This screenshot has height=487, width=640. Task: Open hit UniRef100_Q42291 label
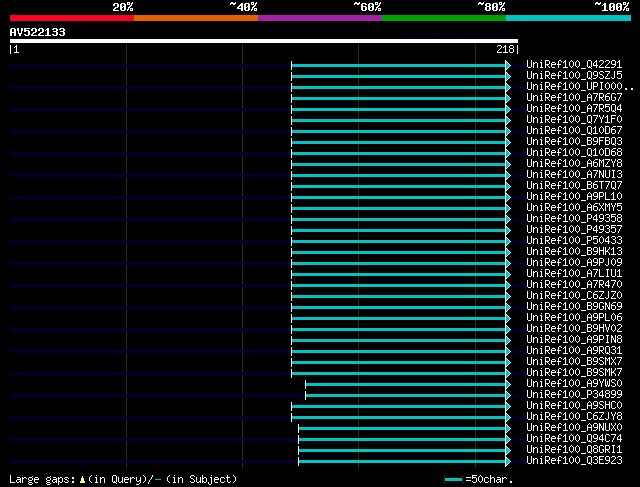click(574, 64)
